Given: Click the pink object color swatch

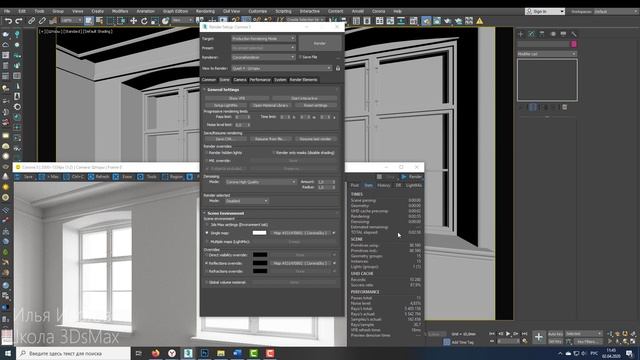Looking at the screenshot, I should coord(574,44).
